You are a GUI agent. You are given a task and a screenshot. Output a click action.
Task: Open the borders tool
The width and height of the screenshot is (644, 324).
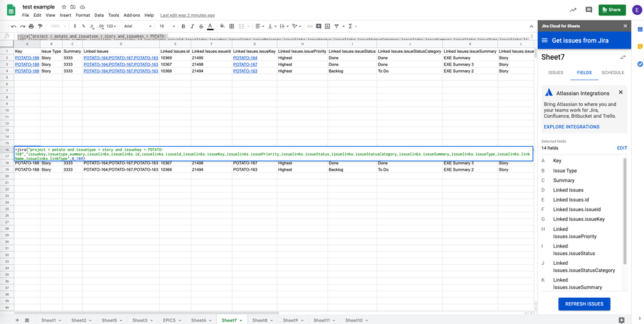click(x=231, y=26)
